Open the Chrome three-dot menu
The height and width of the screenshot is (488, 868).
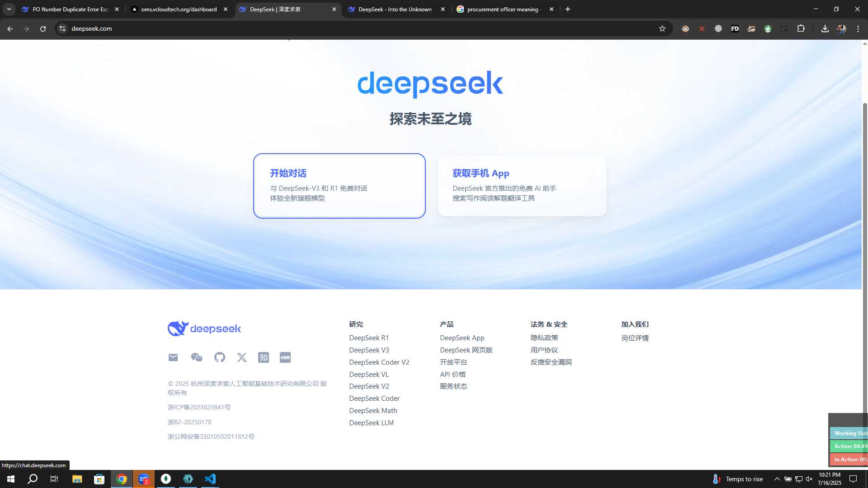pyautogui.click(x=858, y=28)
